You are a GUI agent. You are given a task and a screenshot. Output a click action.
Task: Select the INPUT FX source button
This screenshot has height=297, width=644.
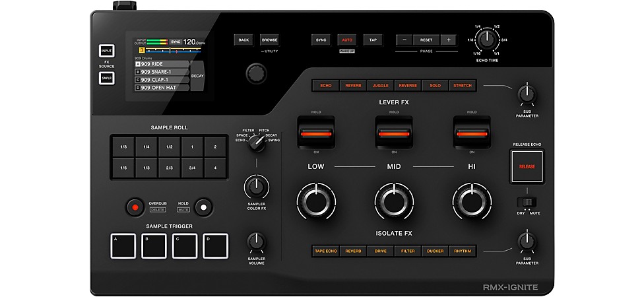click(x=106, y=51)
